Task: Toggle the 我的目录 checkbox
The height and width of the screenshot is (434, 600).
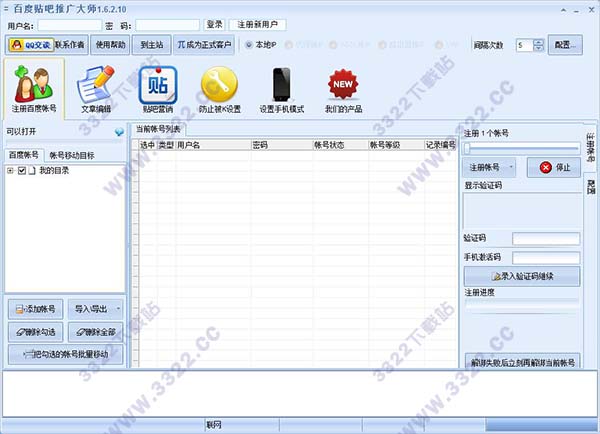Action: coord(22,171)
